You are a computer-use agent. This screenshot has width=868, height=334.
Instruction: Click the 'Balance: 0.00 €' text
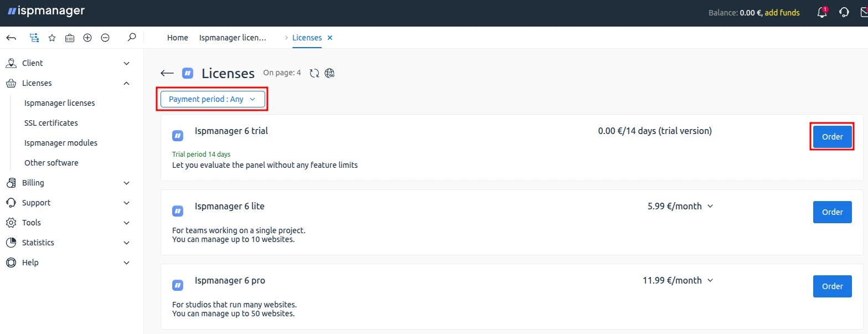click(735, 12)
